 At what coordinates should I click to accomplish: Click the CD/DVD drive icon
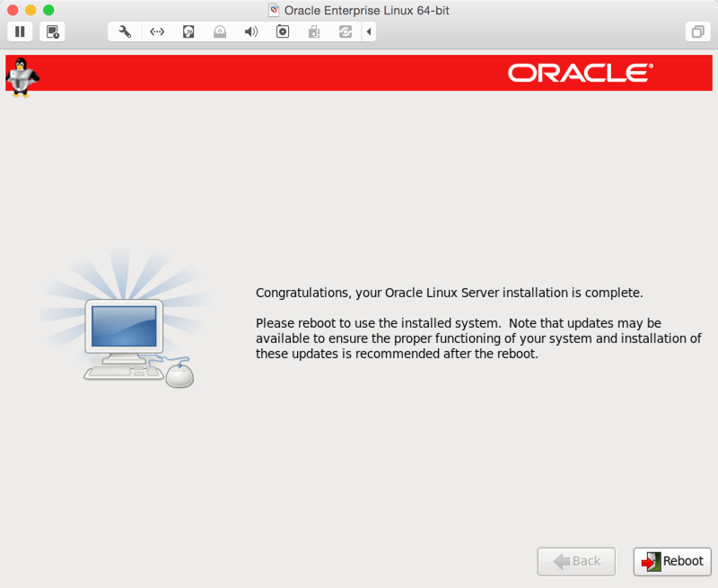pyautogui.click(x=220, y=31)
